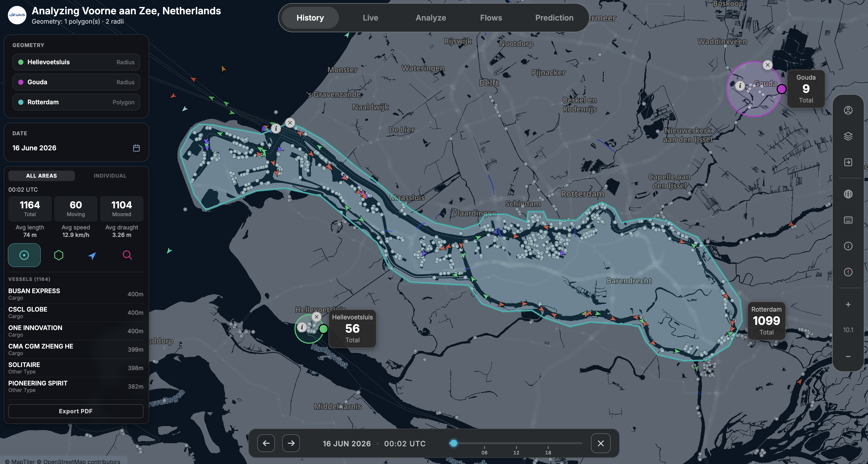
Task: Select vessel BUSAN EXPRESS
Action: point(76,294)
